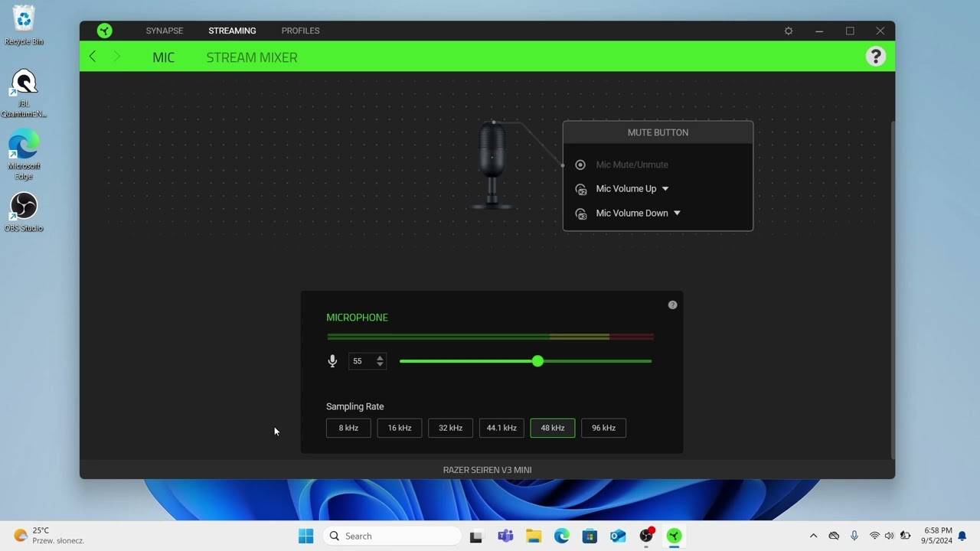The width and height of the screenshot is (980, 551).
Task: Decrease mic volume with the down stepper arrow
Action: [x=380, y=365]
